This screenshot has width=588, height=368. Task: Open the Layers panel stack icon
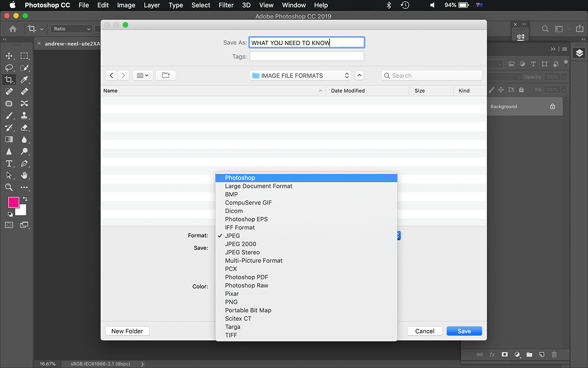(580, 53)
